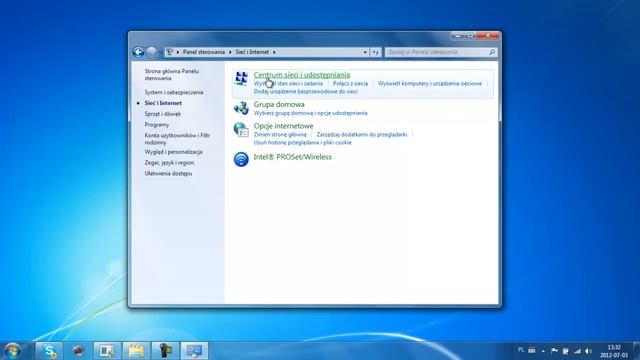
Task: Click the address bar refresh button
Action: 376,52
